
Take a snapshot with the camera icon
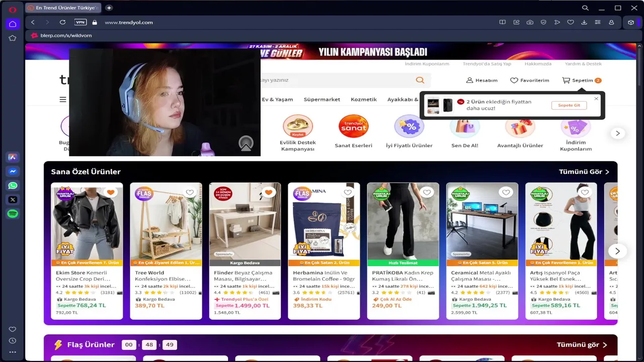click(530, 22)
